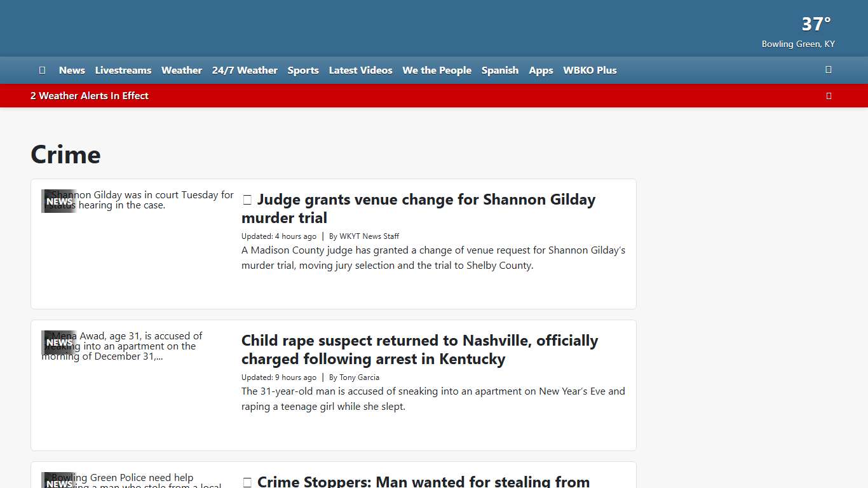The width and height of the screenshot is (868, 488).
Task: Select Latest Videos in the navigation
Action: click(360, 71)
